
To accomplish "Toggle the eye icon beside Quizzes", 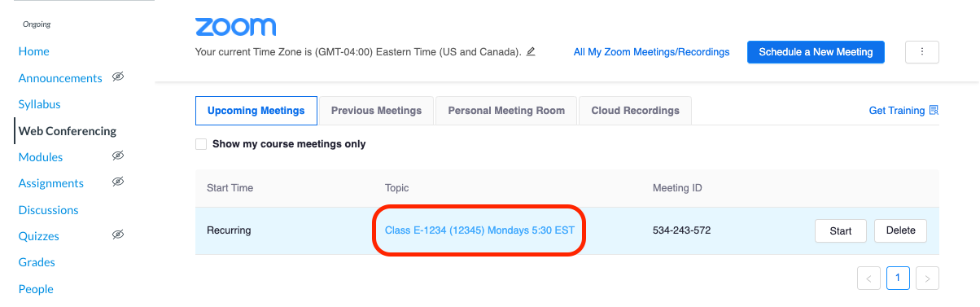I will click(118, 235).
